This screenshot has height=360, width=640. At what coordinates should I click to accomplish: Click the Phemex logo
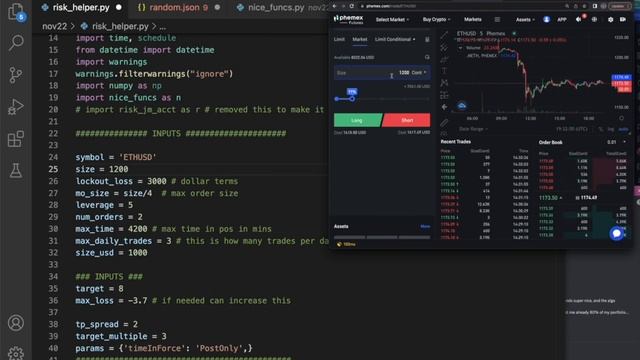coord(348,19)
